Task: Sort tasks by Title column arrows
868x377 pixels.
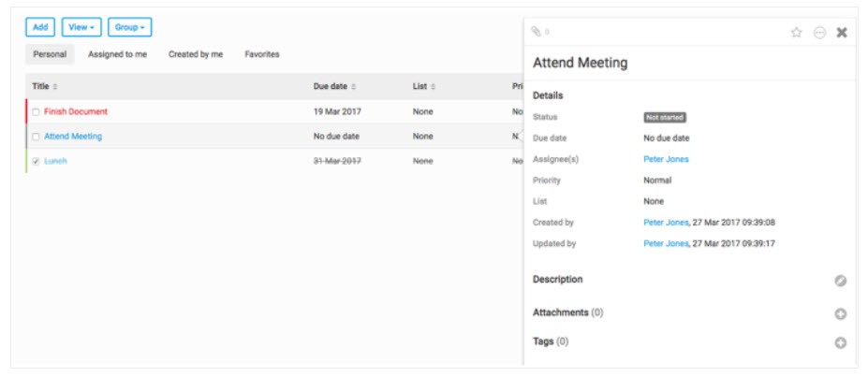Action: 55,87
